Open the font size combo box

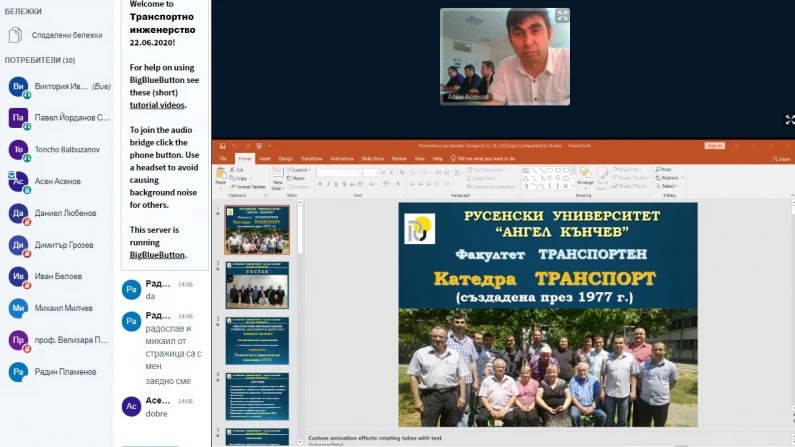point(371,173)
